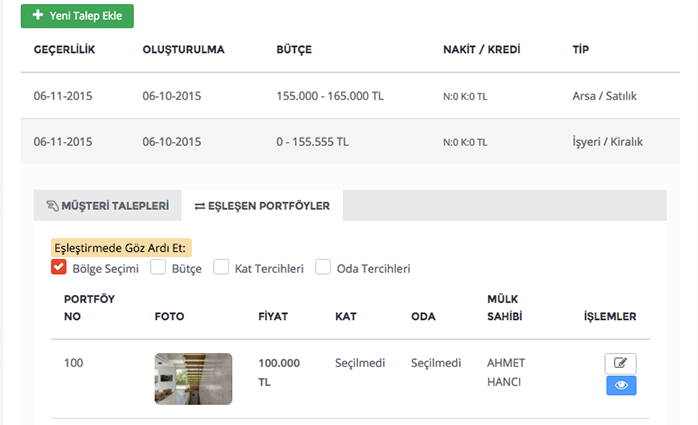Click the plus icon on Yeni Talep Ekle
Screen dimensions: 698x425
coord(38,16)
